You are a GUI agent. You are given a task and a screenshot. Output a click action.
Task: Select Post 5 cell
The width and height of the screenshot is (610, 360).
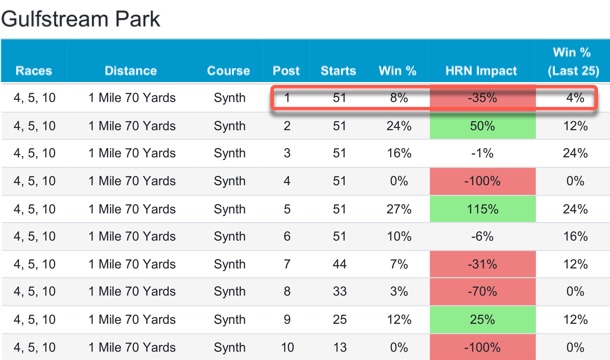tap(287, 209)
